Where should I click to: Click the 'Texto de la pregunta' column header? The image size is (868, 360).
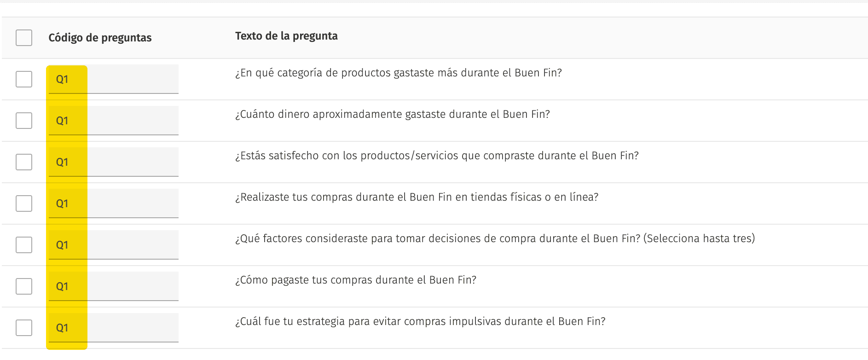286,36
